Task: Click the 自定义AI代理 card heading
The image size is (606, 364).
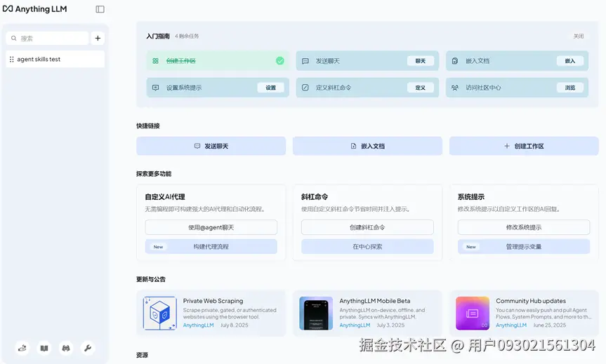Action: 165,197
